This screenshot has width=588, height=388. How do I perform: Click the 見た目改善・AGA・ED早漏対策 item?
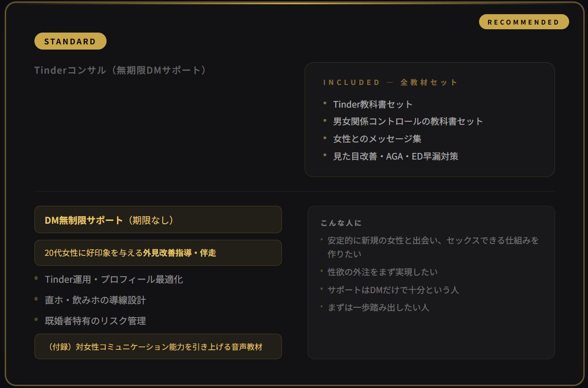[396, 156]
